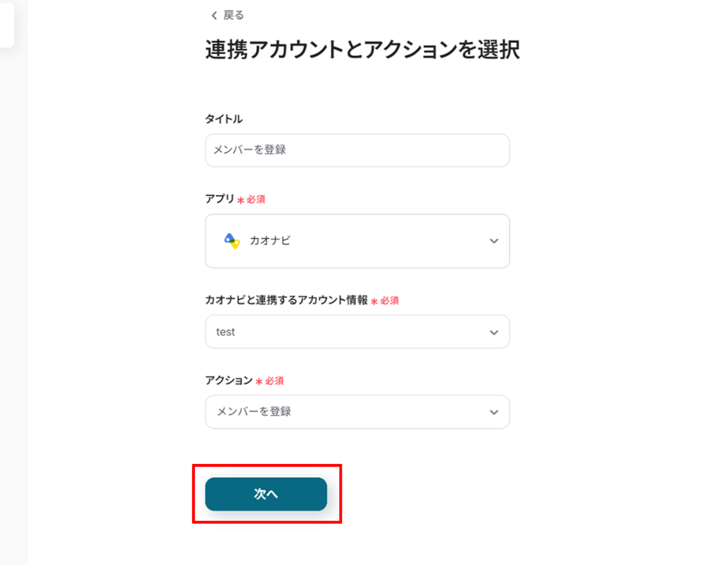Select the カオナビ app name text
This screenshot has width=728, height=565.
270,241
